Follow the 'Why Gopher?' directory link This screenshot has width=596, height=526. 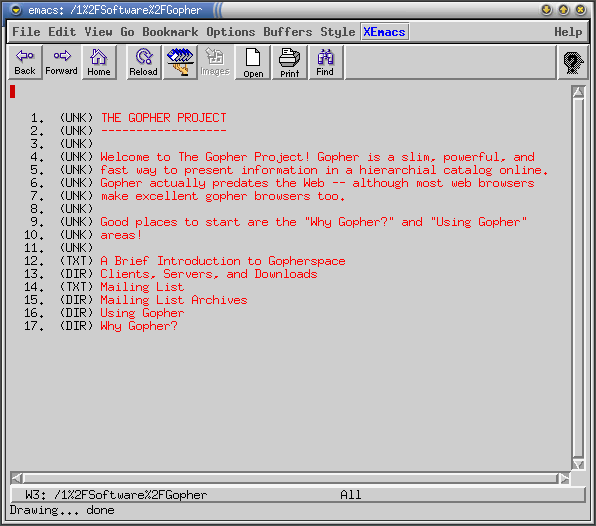tap(139, 326)
